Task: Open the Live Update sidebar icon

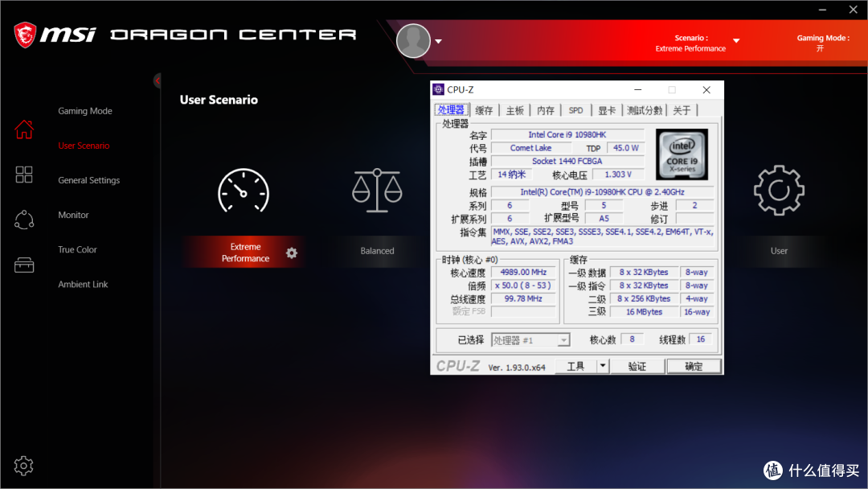Action: pos(24,220)
